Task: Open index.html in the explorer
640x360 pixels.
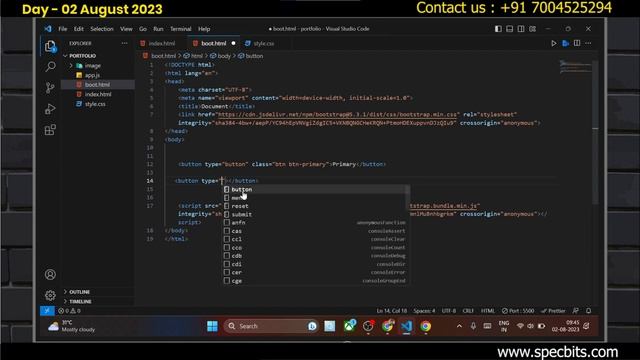Action: tap(97, 94)
